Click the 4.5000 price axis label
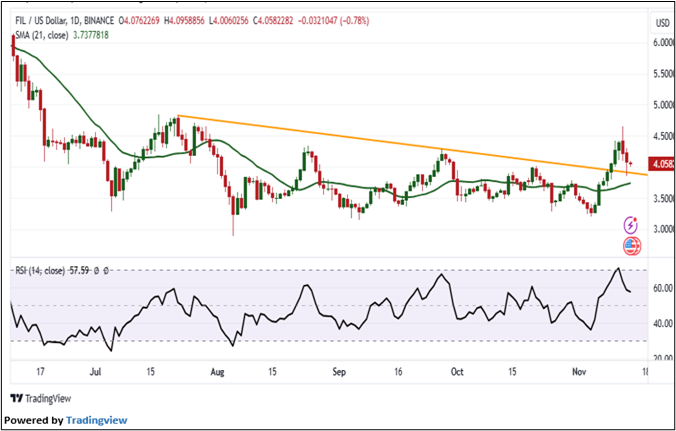 (664, 136)
